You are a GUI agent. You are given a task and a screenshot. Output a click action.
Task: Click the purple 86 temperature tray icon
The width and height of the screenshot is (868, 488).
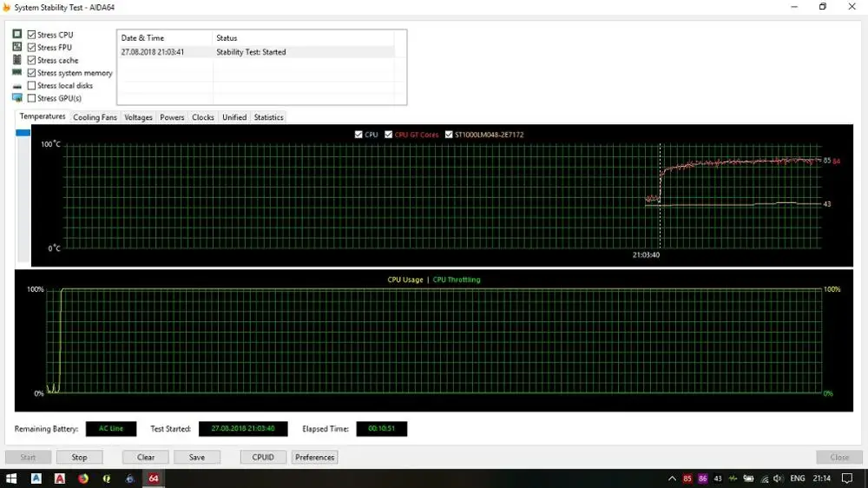coord(702,478)
